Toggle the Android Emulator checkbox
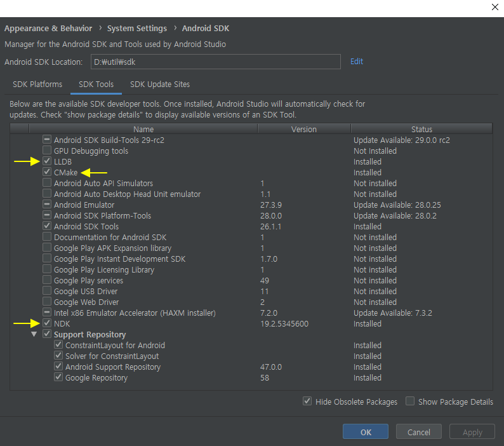This screenshot has height=446, width=504. click(47, 205)
